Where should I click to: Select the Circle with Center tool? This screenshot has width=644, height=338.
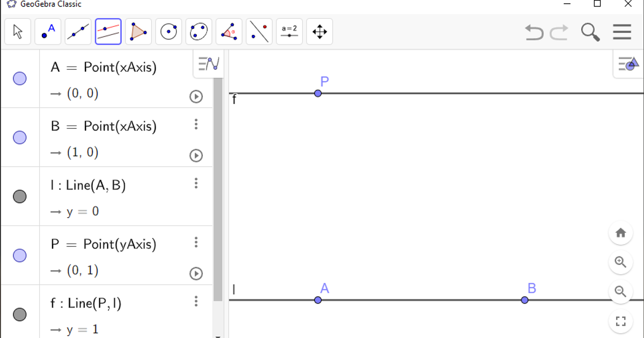click(x=168, y=32)
